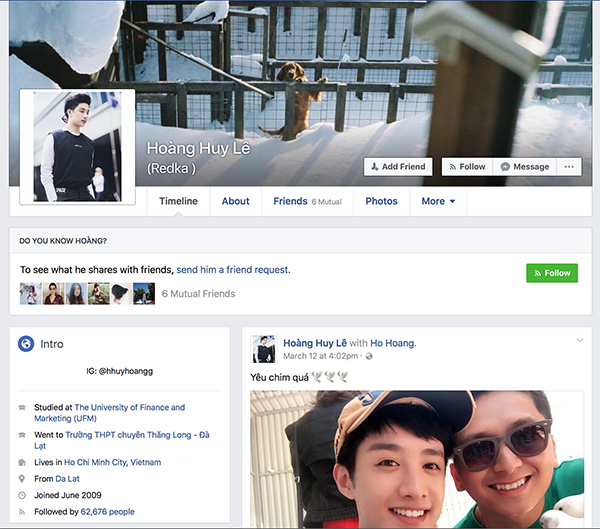This screenshot has width=600, height=529.
Task: Go to the Photos tab
Action: point(381,201)
